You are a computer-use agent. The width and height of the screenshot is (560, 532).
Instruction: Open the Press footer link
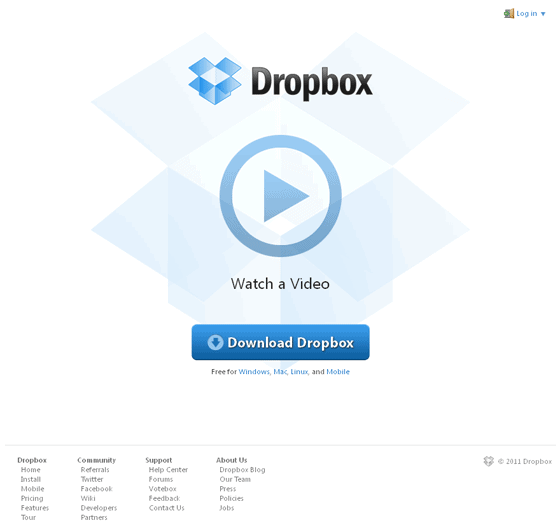(228, 489)
